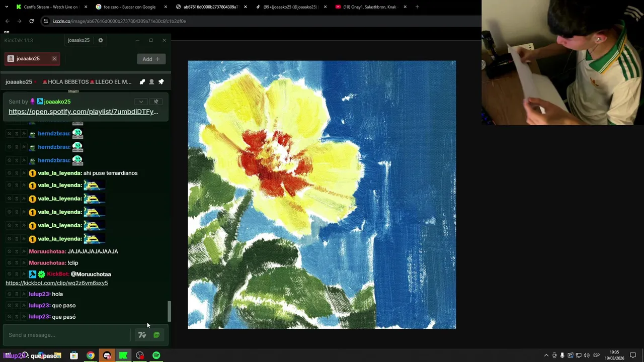Screen dimensions: 644x362
Task: Ban icon on 'ahi puse temardianos' message
Action: pos(9,173)
